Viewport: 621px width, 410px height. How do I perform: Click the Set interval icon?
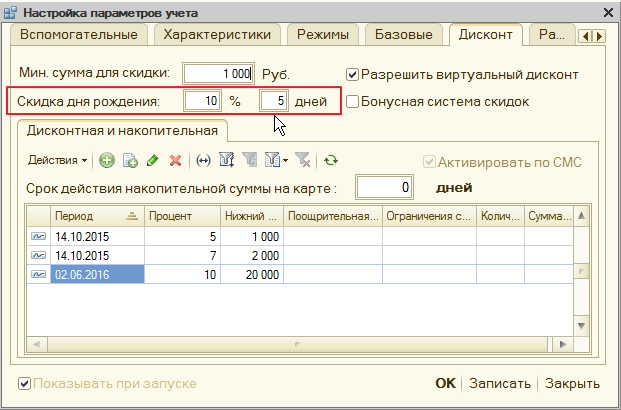(x=203, y=160)
